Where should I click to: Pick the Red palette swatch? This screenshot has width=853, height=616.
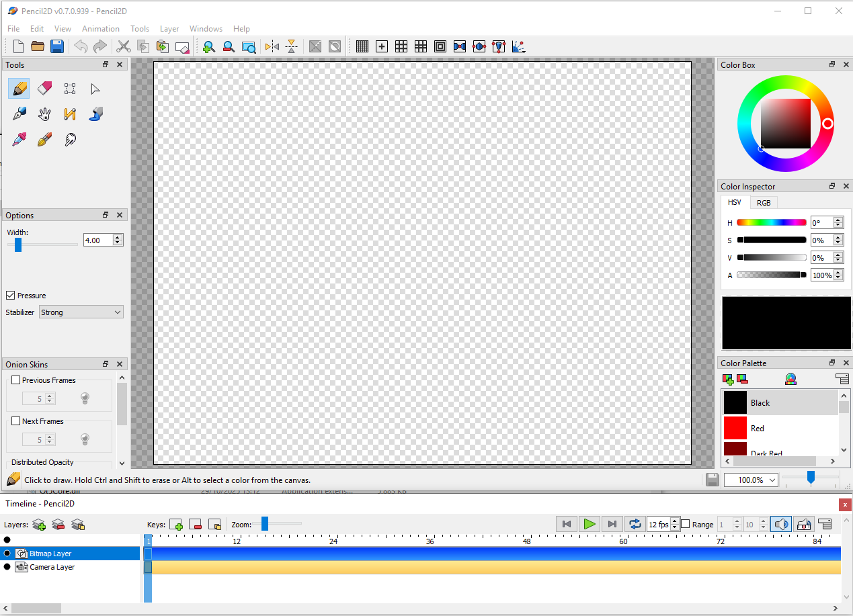[x=735, y=428]
